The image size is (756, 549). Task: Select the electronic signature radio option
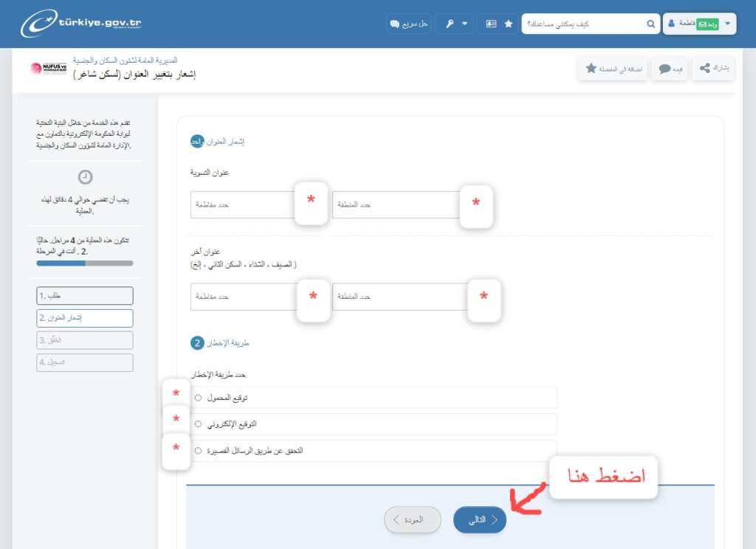point(197,425)
